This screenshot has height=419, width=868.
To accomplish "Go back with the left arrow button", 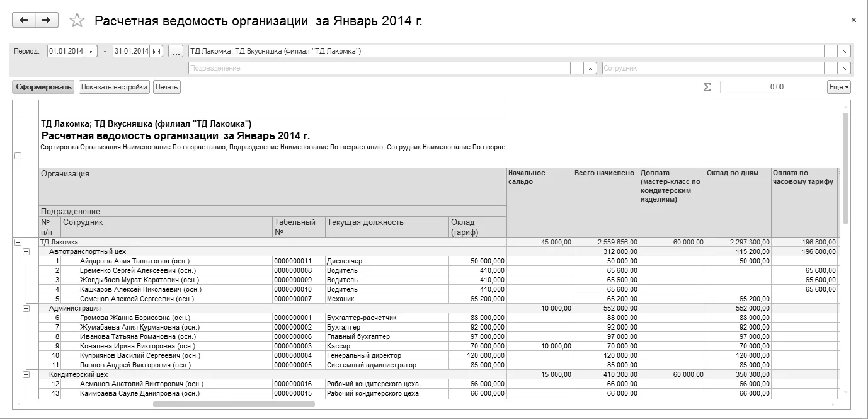I will click(24, 20).
